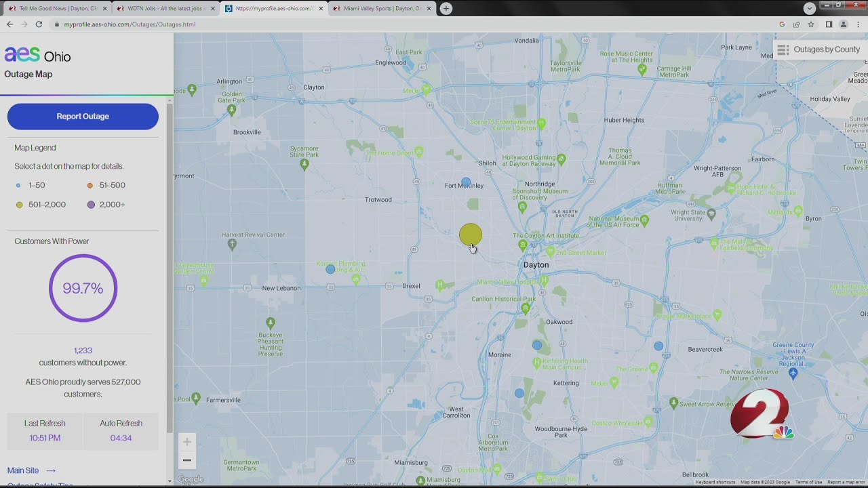Go back using the browser back arrow
The width and height of the screenshot is (868, 488).
pos(9,24)
